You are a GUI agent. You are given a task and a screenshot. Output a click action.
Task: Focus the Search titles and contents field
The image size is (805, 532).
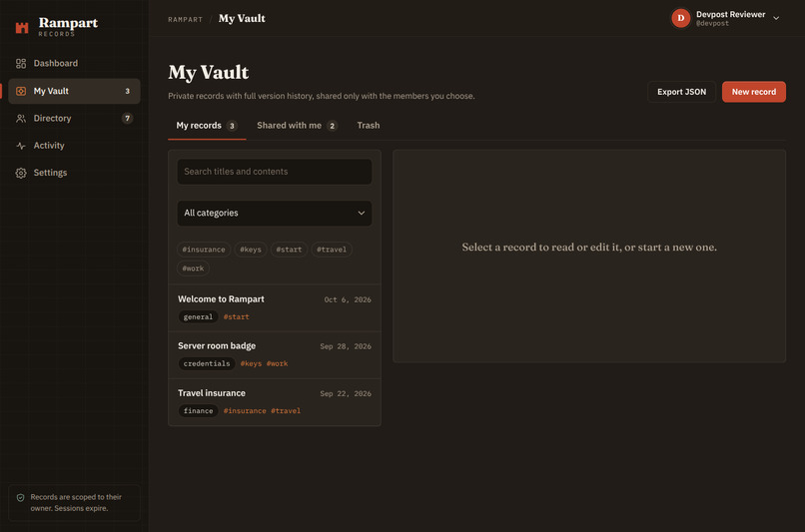coord(275,172)
